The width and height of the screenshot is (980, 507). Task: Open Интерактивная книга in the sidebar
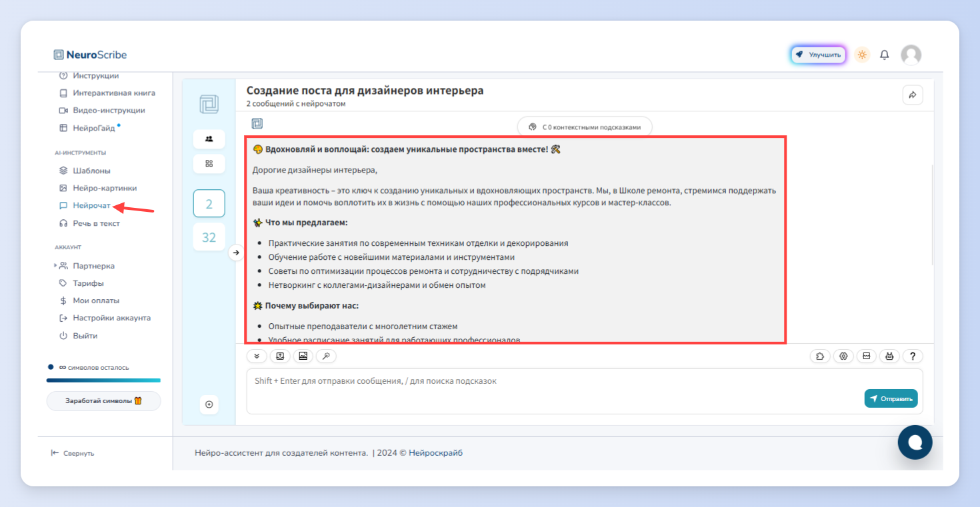(107, 93)
